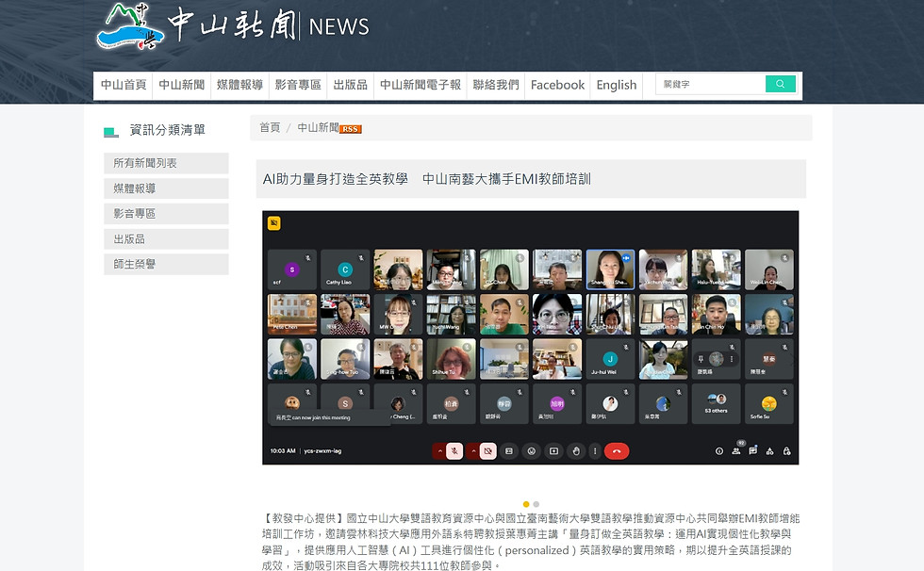The image size is (924, 571).
Task: Click the meeting code ycs-zwxm-iag
Action: [322, 451]
